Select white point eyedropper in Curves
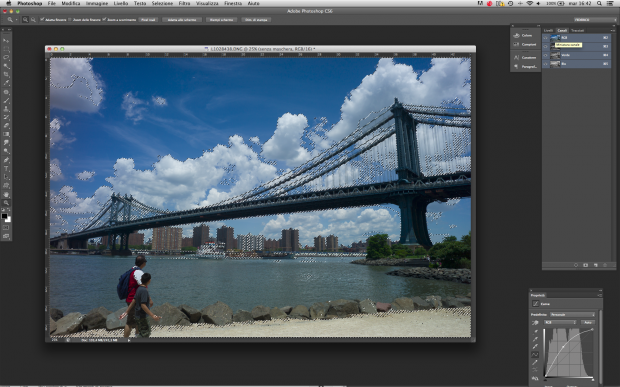620x387 pixels. click(x=536, y=347)
